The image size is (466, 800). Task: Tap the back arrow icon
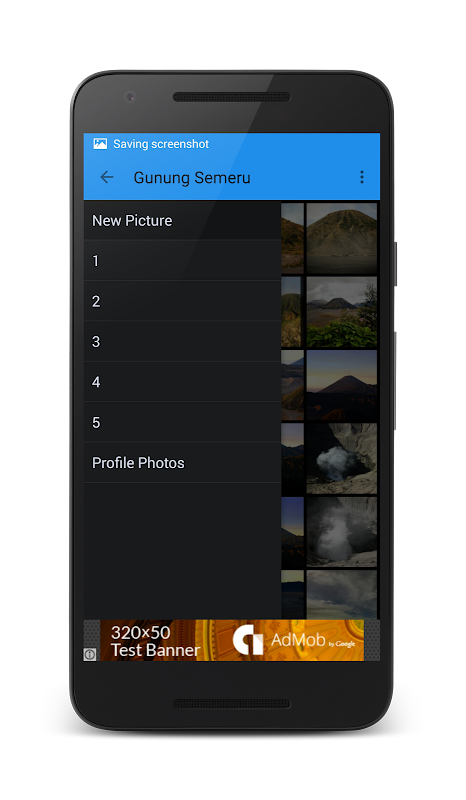click(107, 177)
